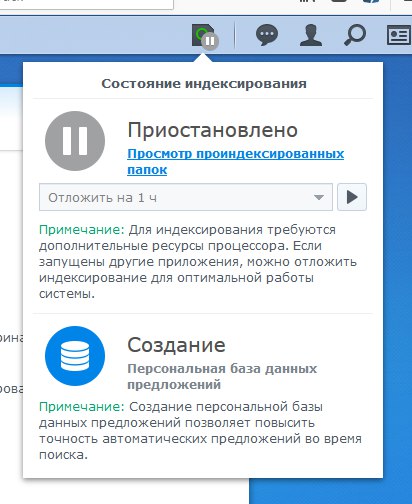Resume indexing with the play button
The height and width of the screenshot is (504, 412).
pyautogui.click(x=352, y=197)
